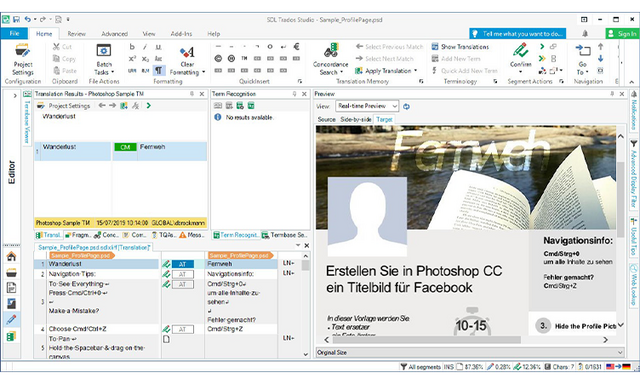The height and width of the screenshot is (384, 640).
Task: Click the AT status of segment 4
Action: (x=182, y=329)
